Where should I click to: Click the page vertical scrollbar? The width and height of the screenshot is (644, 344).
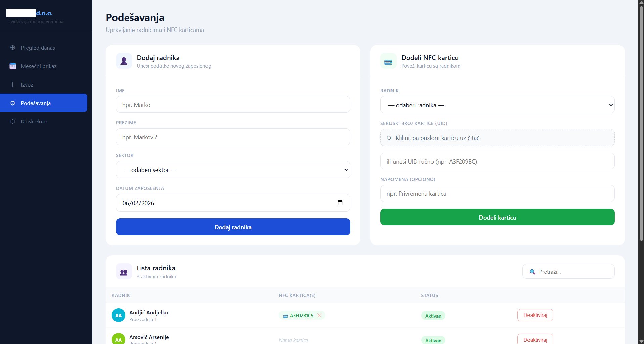tap(641, 123)
